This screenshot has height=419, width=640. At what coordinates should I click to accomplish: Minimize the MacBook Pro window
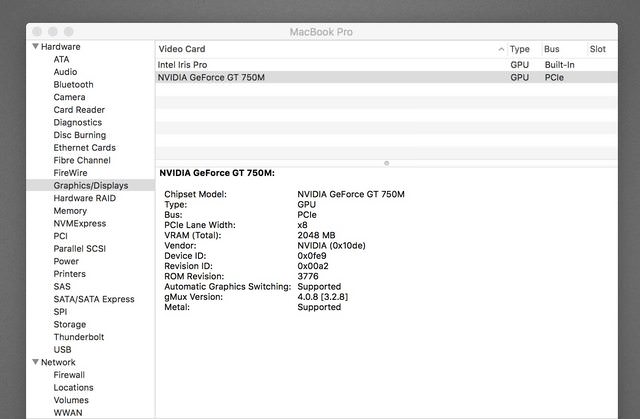[x=53, y=31]
